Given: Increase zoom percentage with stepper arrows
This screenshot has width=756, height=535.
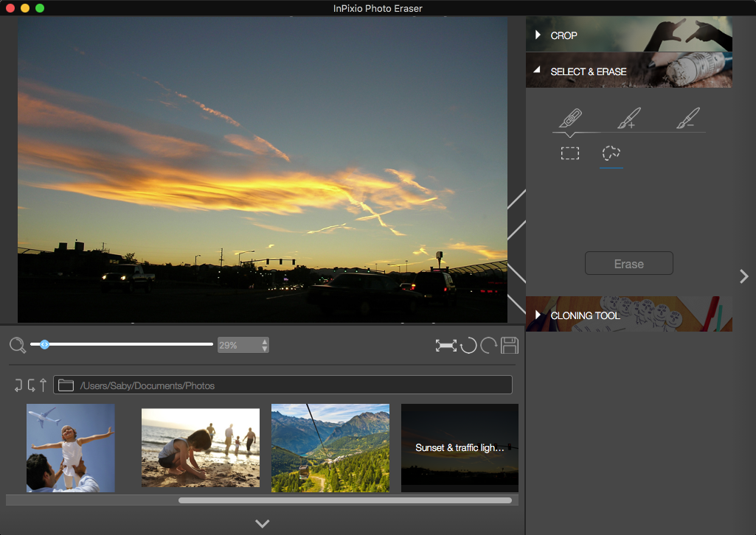Looking at the screenshot, I should [x=265, y=341].
